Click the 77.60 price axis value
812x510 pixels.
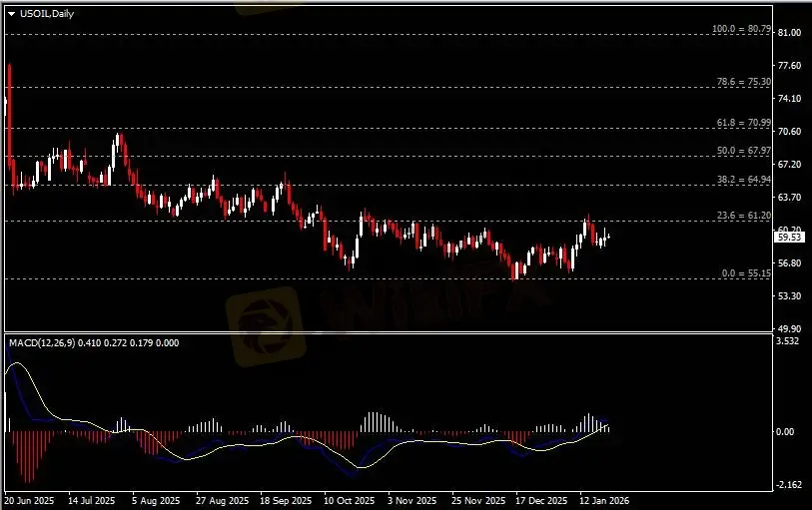tap(789, 66)
